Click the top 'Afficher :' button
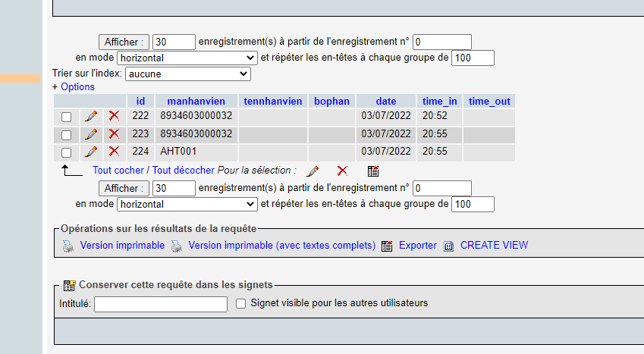 [124, 42]
